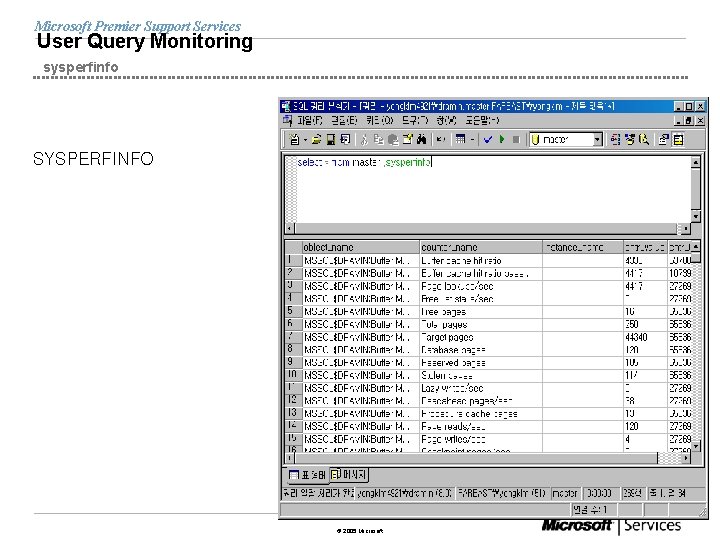The height and width of the screenshot is (540, 720).
Task: Click the results grid horizontal scrollbar thumb
Action: pos(476,458)
